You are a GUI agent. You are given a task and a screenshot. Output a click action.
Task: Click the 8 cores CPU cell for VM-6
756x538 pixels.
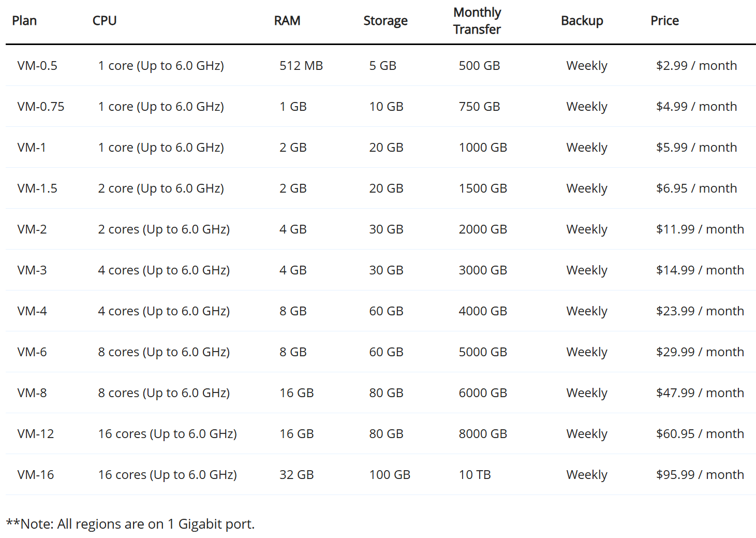pos(164,352)
